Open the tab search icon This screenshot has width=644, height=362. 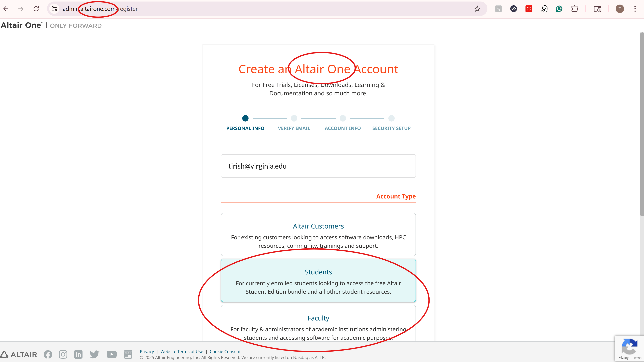[x=597, y=9]
